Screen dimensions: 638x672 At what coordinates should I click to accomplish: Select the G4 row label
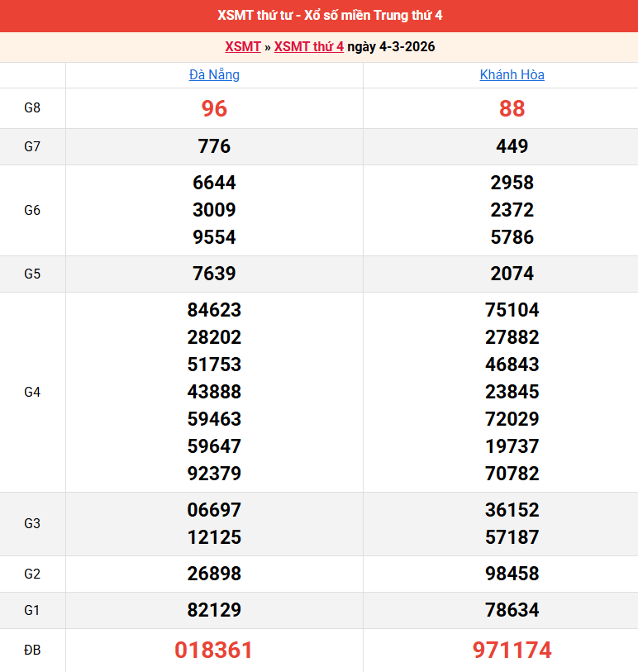32,392
